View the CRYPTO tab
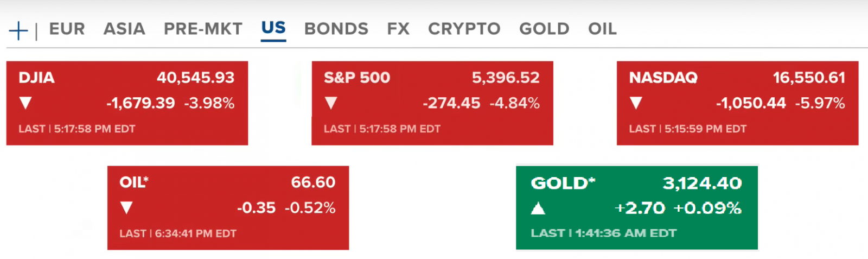Image resolution: width=868 pixels, height=259 pixels. click(464, 29)
